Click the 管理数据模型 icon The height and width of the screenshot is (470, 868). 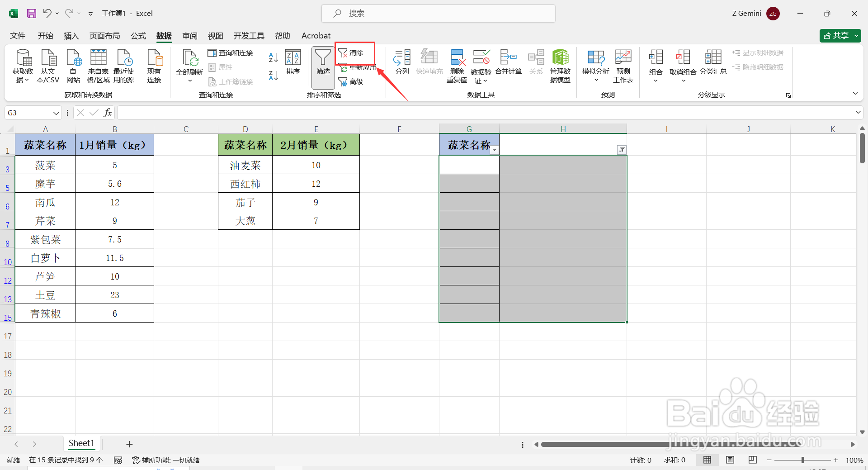tap(560, 65)
